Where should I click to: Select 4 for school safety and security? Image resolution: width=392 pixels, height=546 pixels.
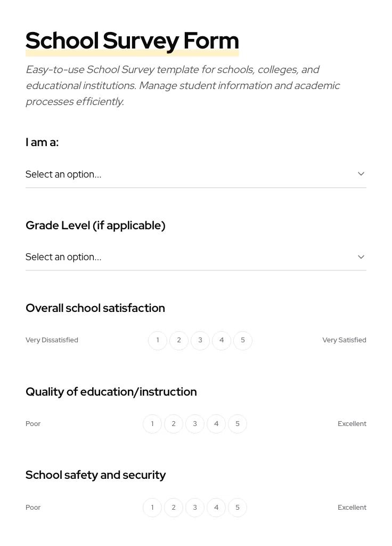[216, 507]
